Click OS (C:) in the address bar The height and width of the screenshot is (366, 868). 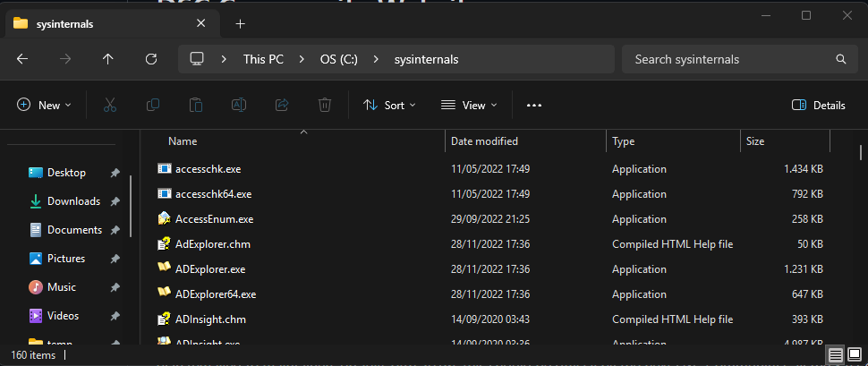tap(339, 59)
